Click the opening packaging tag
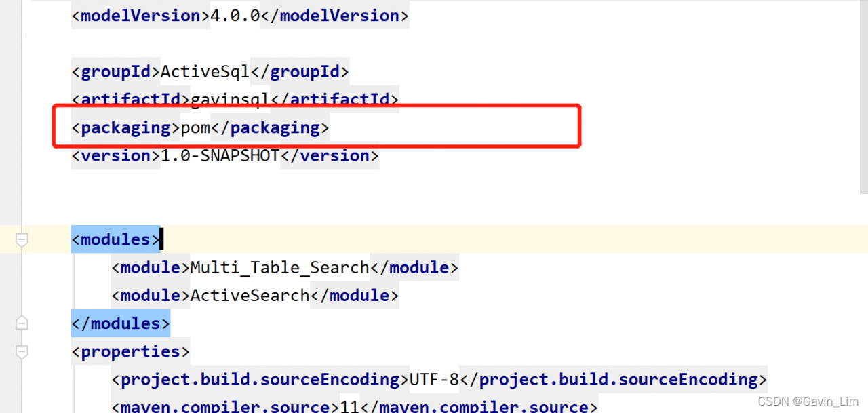This screenshot has height=413, width=868. tap(125, 127)
